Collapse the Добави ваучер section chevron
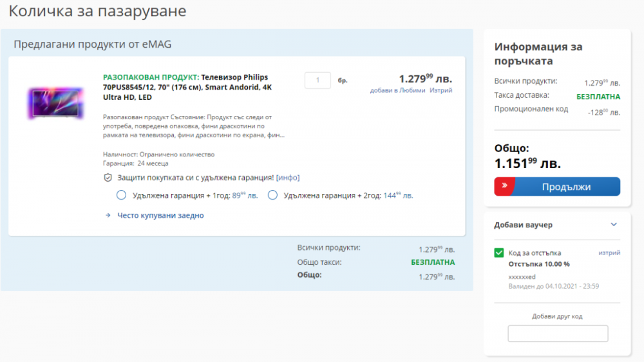 [614, 225]
